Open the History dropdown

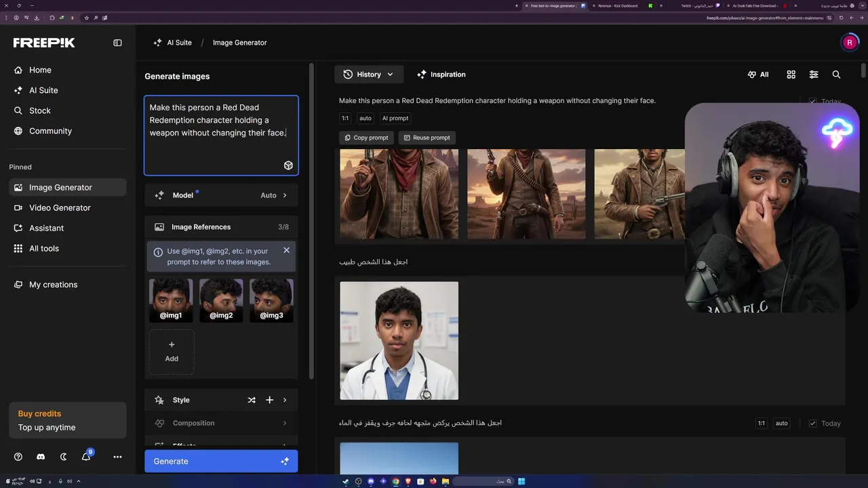(x=369, y=75)
